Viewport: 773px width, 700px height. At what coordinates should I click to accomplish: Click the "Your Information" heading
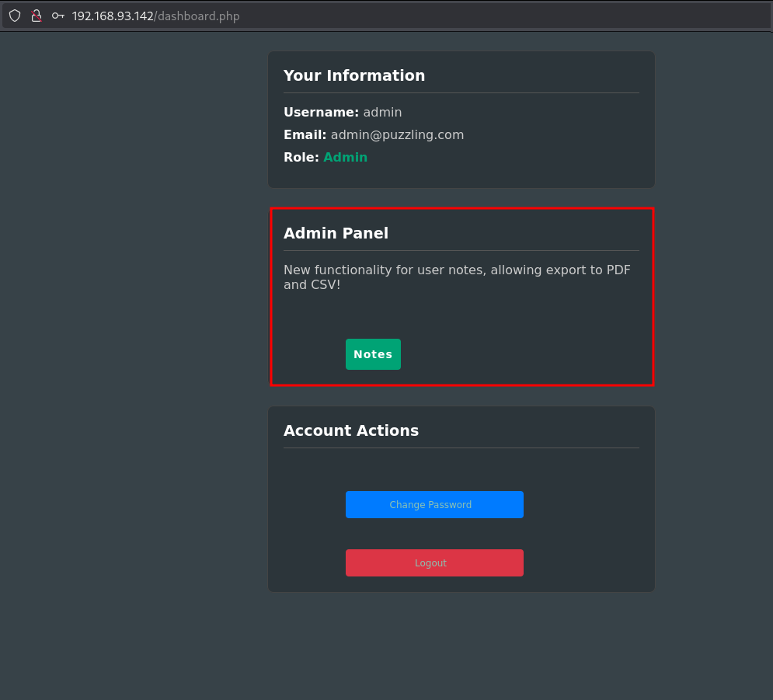[x=354, y=75]
